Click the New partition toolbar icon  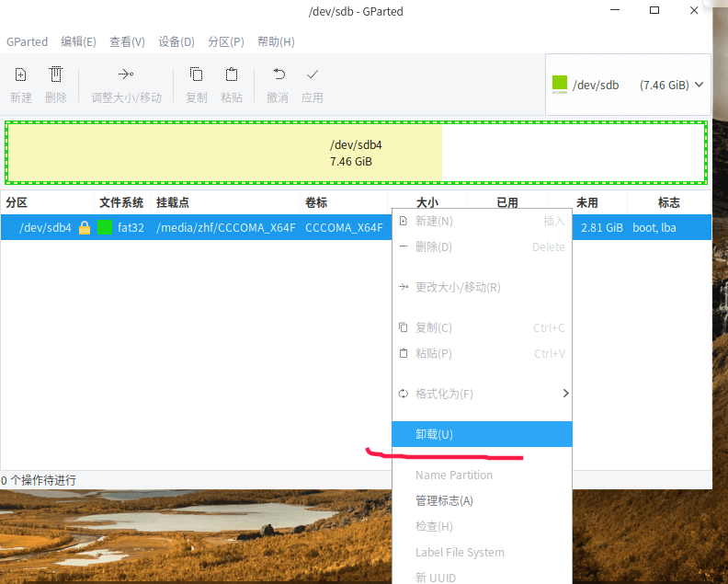pos(21,75)
